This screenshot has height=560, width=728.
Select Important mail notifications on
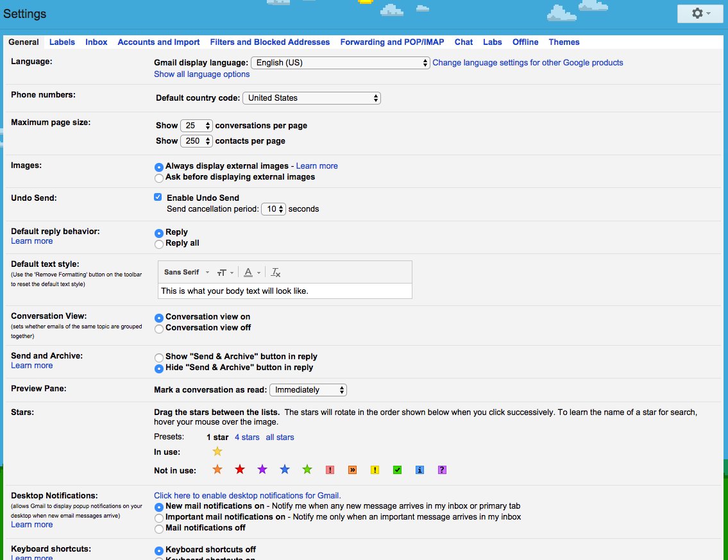(x=159, y=518)
